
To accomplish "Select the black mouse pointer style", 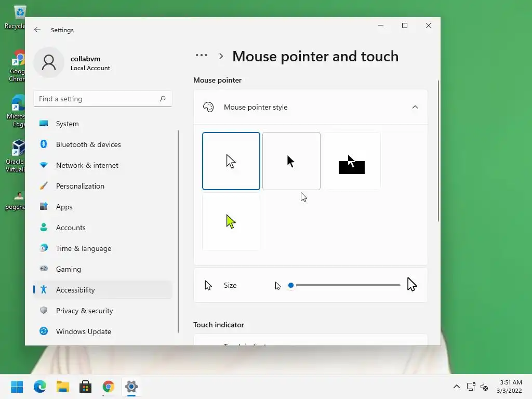I will coord(291,161).
